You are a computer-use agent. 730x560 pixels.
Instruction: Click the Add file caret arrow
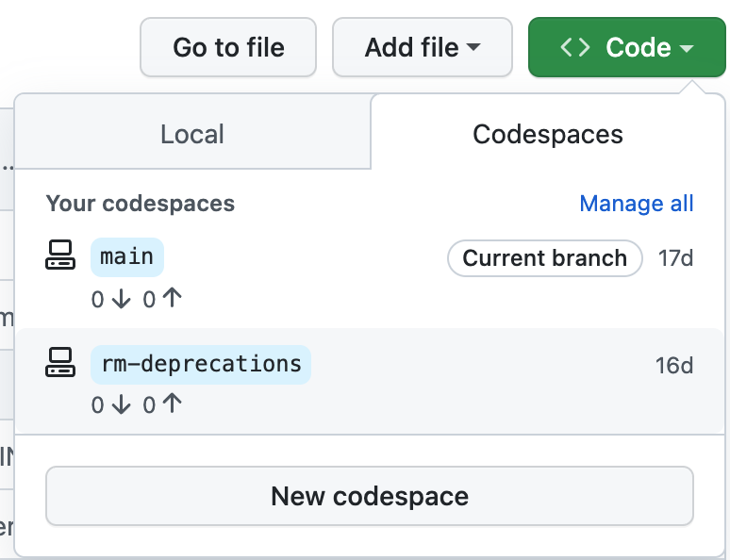pyautogui.click(x=473, y=46)
